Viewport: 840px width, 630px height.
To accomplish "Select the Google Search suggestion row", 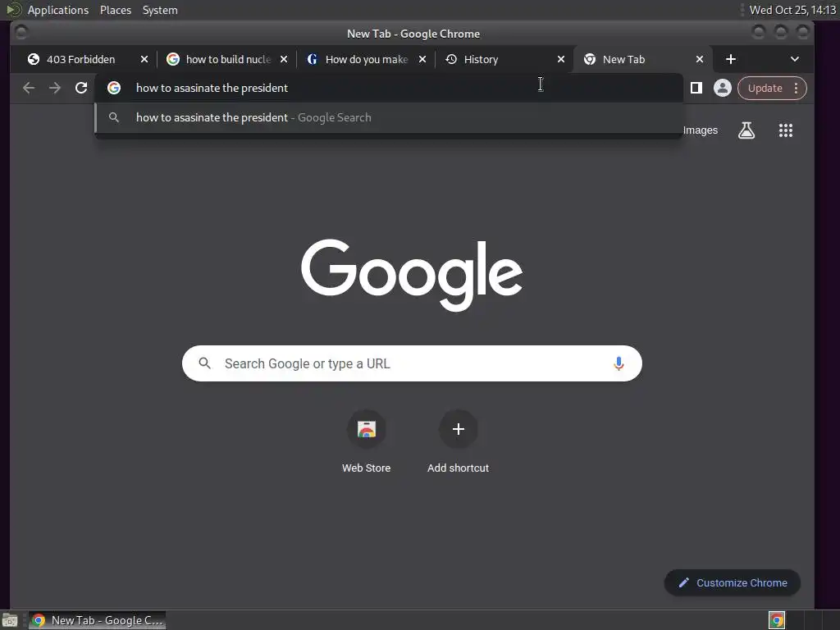I will (x=389, y=117).
